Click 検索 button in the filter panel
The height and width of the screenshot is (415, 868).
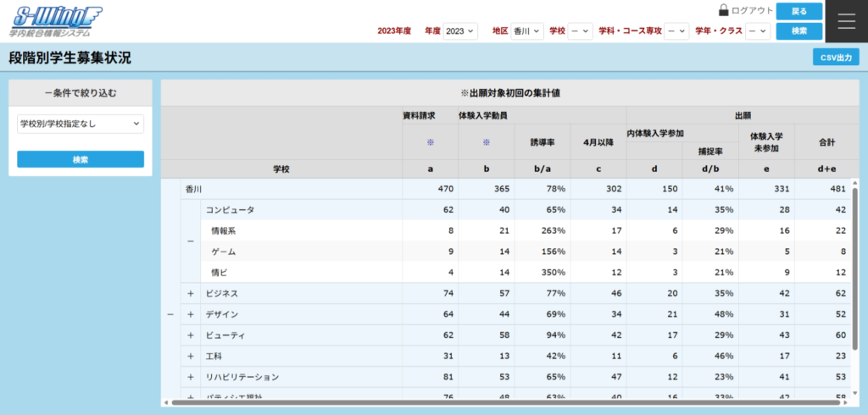[x=81, y=159]
